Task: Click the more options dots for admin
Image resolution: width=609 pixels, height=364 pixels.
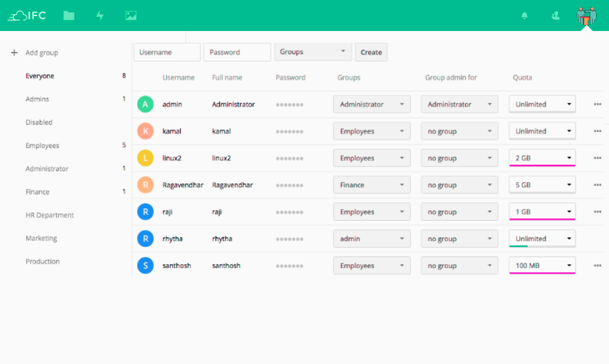Action: pos(597,104)
